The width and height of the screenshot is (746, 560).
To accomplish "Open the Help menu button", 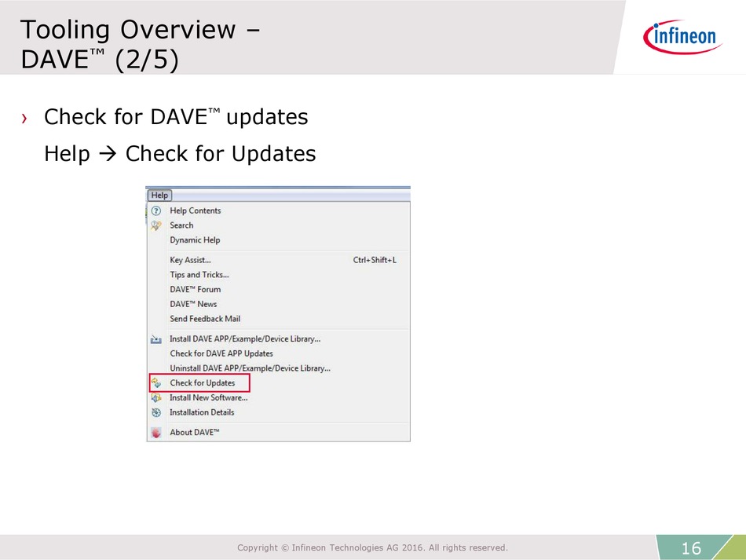I will coord(159,195).
